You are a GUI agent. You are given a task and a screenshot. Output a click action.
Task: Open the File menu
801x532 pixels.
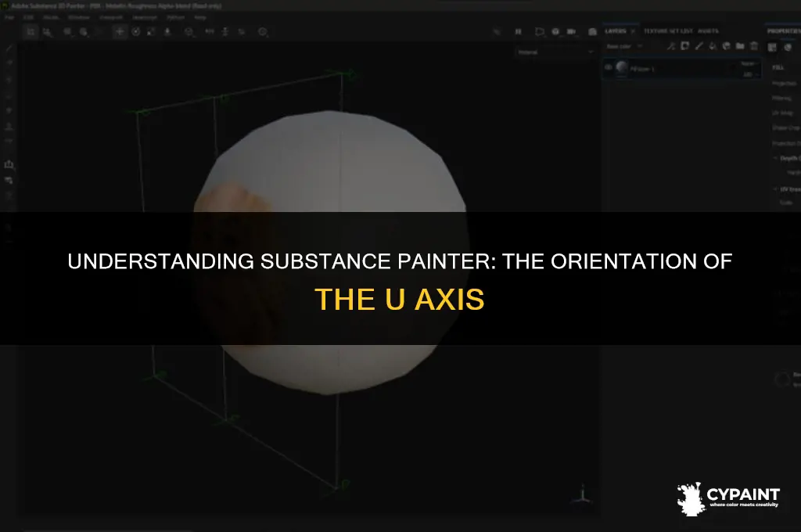pyautogui.click(x=9, y=17)
